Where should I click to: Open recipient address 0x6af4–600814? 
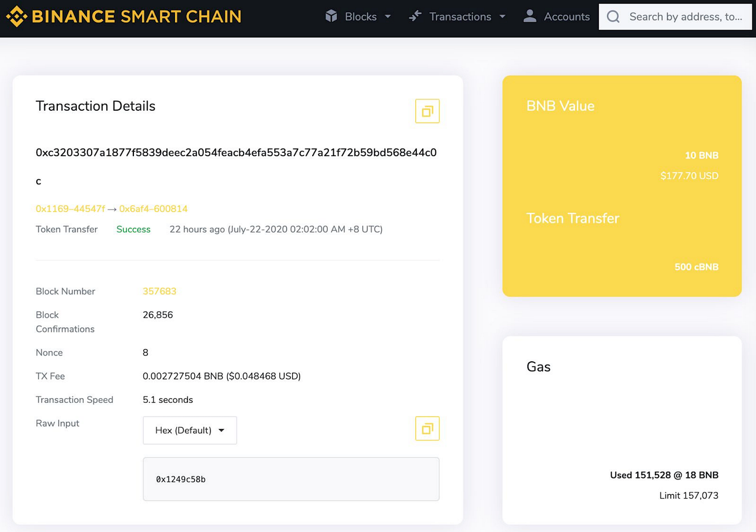[153, 209]
